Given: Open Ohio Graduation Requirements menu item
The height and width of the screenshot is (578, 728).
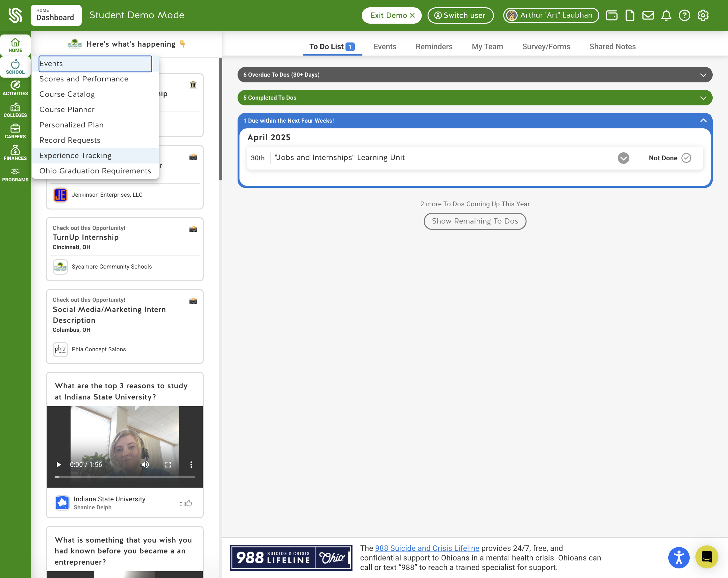Looking at the screenshot, I should click(x=95, y=171).
